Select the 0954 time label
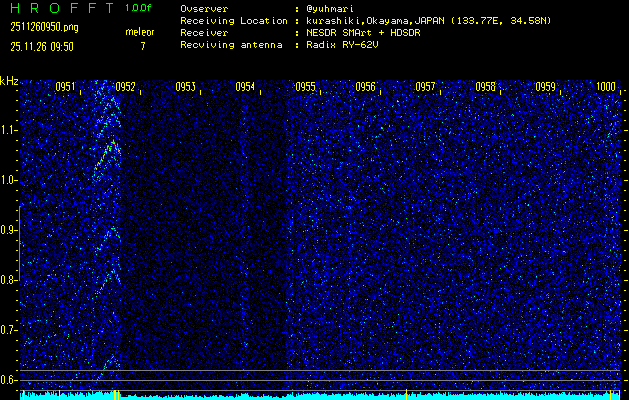The image size is (629, 400). 245,87
